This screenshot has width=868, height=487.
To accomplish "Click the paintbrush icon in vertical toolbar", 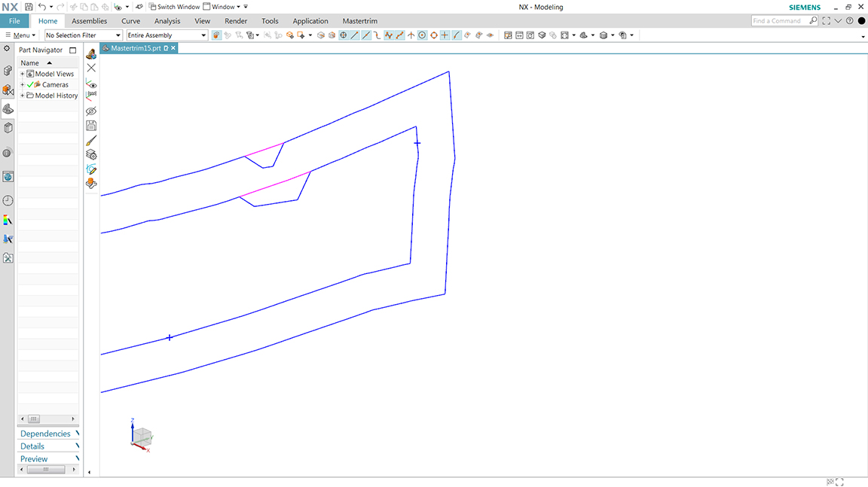I will 91,140.
